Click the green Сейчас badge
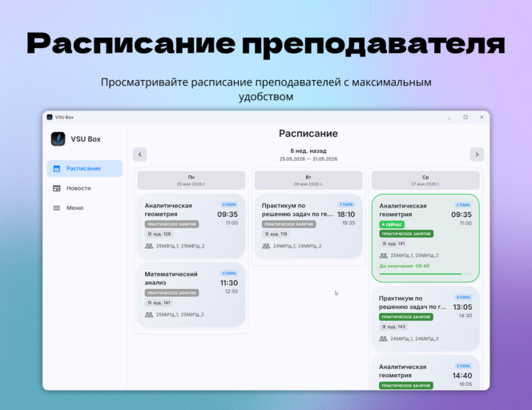Screen dimensions: 532x410 392,224
